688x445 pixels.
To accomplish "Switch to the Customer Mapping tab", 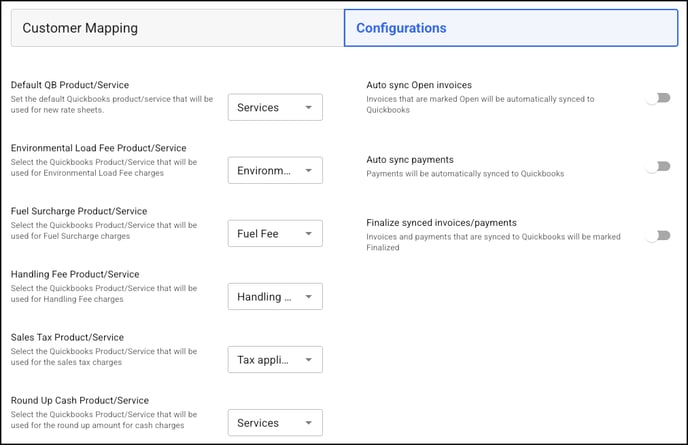I will click(x=178, y=28).
